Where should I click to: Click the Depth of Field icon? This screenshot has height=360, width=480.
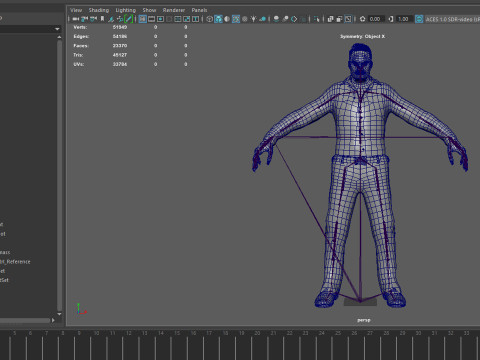303,19
